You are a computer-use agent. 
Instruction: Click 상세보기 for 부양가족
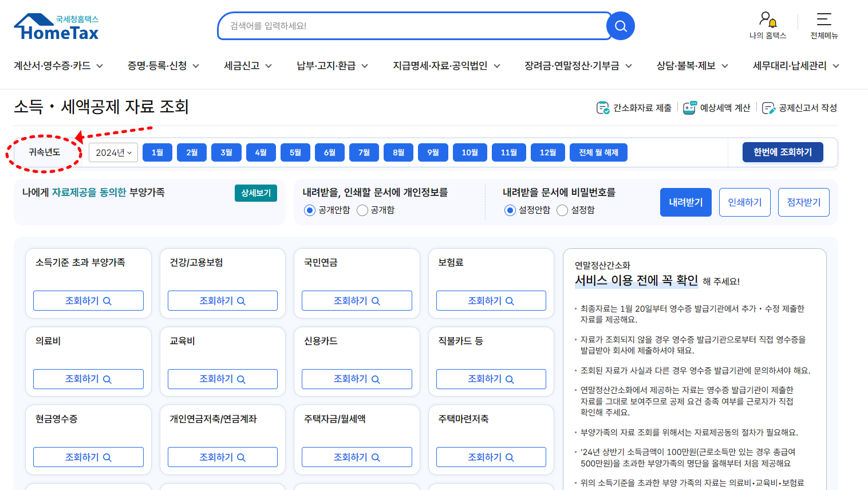coord(256,193)
